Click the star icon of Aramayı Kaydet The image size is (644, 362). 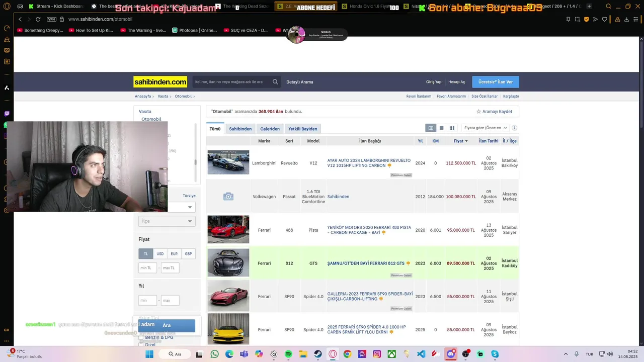(478, 112)
